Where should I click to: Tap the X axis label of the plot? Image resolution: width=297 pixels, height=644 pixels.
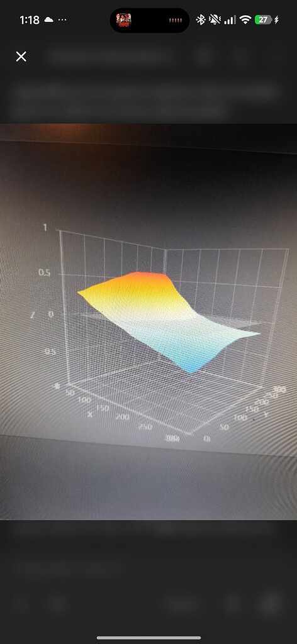pos(89,414)
